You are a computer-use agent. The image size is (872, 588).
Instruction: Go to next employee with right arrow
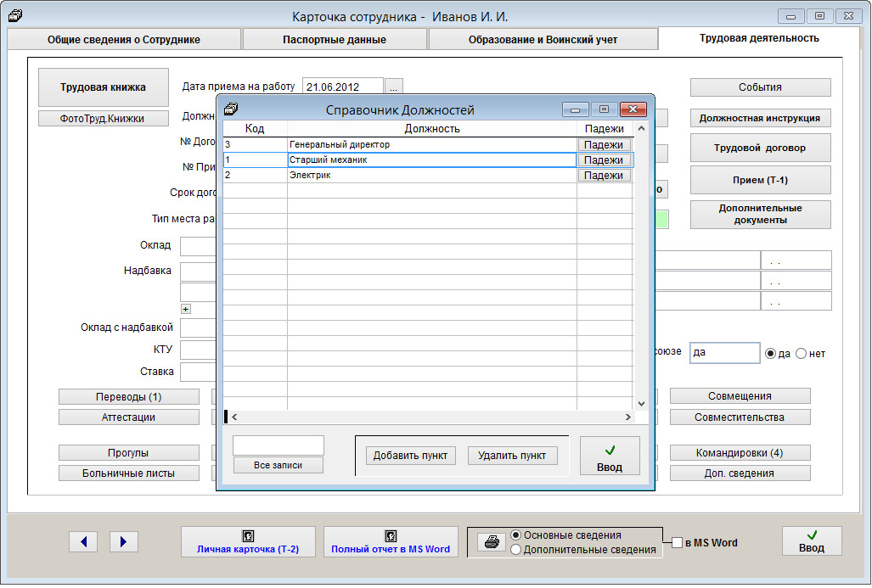[x=123, y=541]
